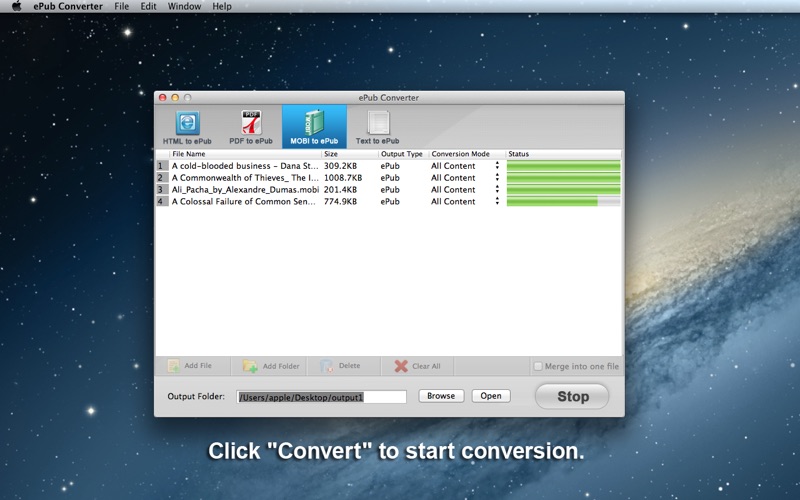Select the Text to ePub document icon
This screenshot has height=500, width=800.
(x=378, y=123)
